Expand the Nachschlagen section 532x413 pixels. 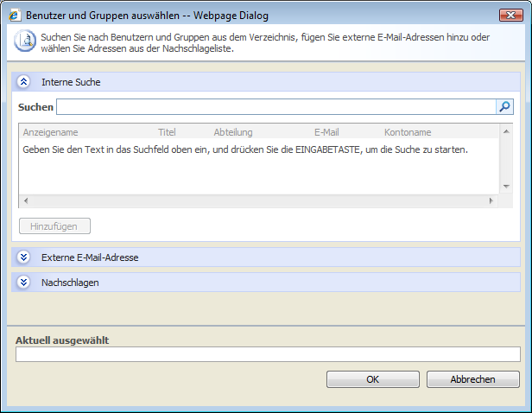coord(24,283)
